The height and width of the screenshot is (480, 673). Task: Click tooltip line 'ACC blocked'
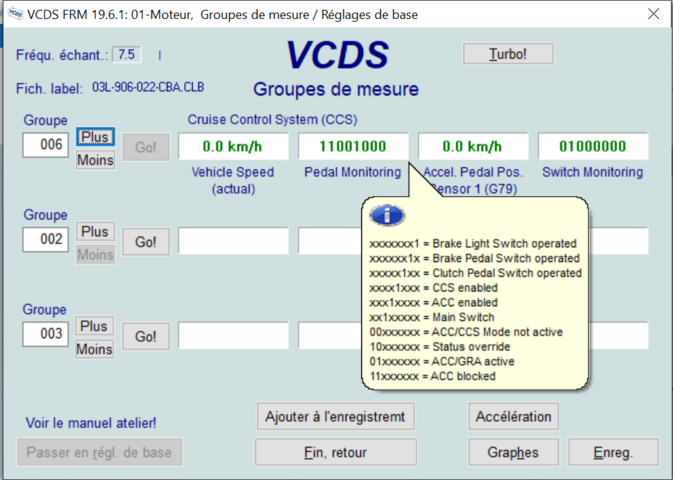click(x=433, y=376)
